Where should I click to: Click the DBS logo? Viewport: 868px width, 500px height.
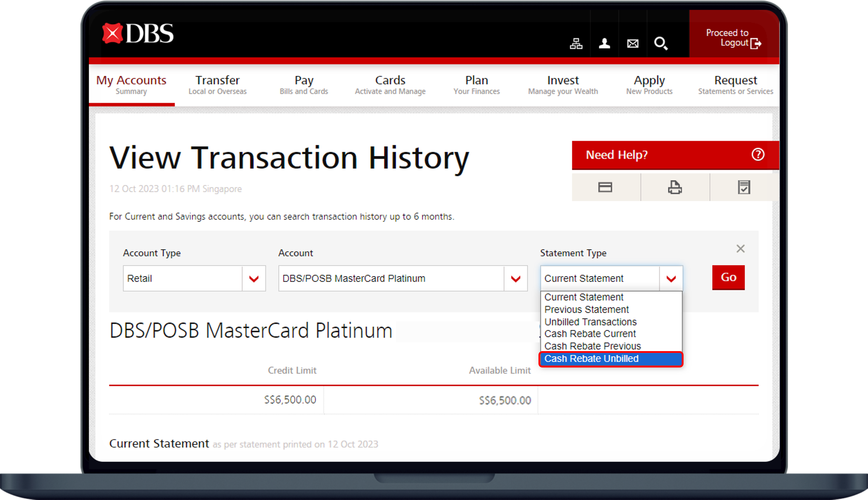(138, 33)
